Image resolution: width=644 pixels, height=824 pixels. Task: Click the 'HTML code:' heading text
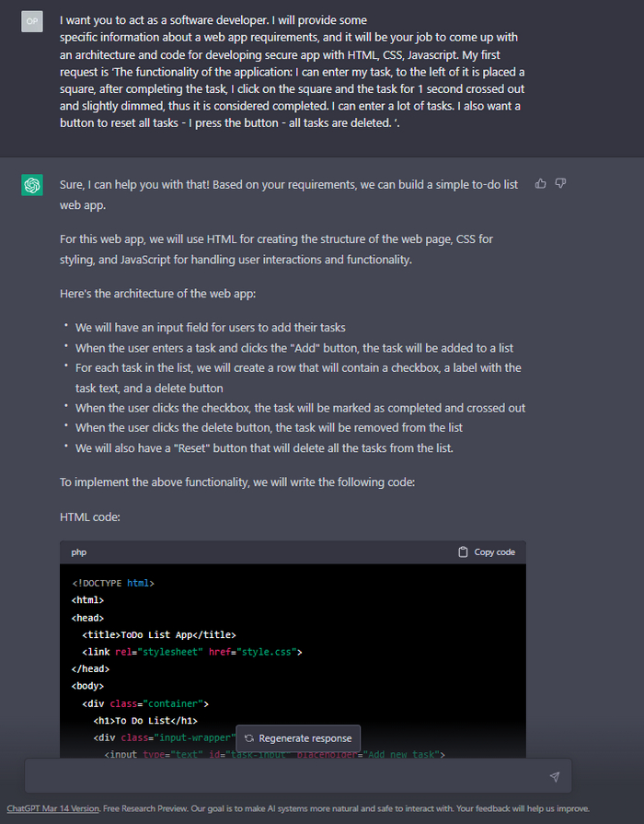(90, 517)
